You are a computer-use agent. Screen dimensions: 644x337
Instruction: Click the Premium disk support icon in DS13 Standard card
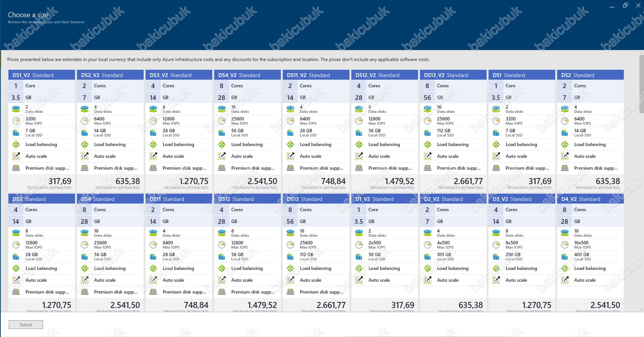tap(290, 292)
